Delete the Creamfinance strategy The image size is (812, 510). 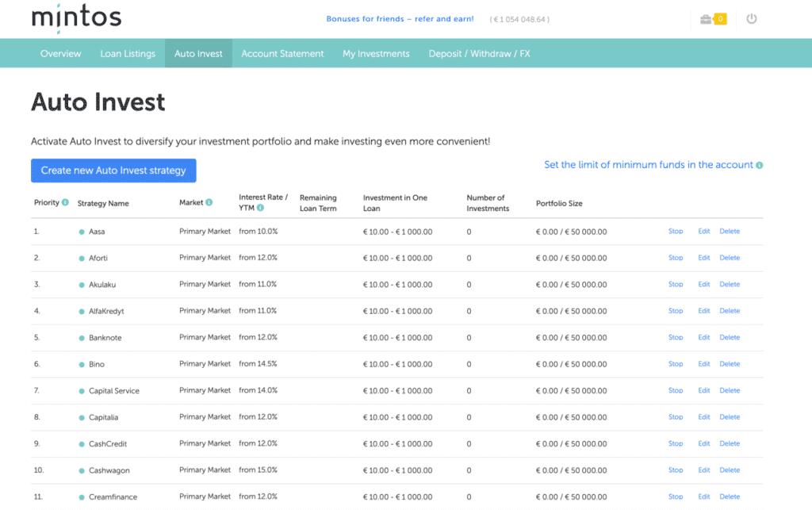pyautogui.click(x=730, y=497)
